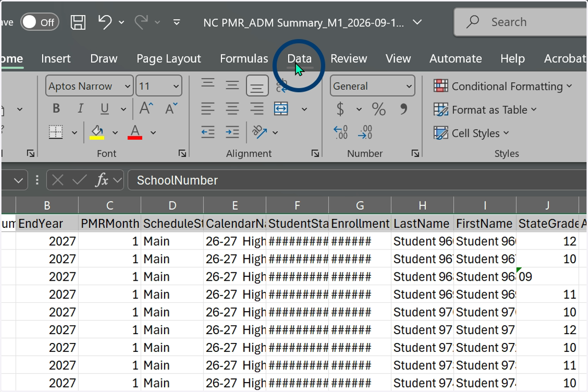Click Increase Indent icon
This screenshot has width=588, height=392.
point(232,132)
